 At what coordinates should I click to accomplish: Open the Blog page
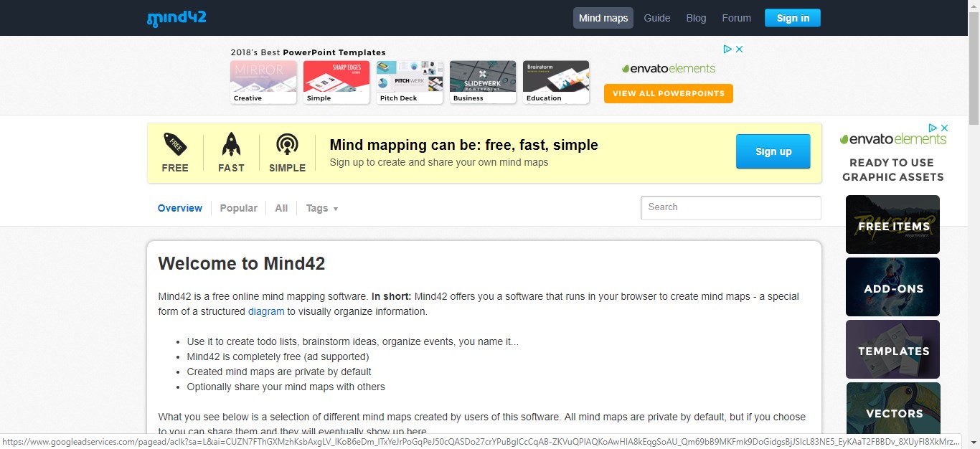[x=696, y=18]
